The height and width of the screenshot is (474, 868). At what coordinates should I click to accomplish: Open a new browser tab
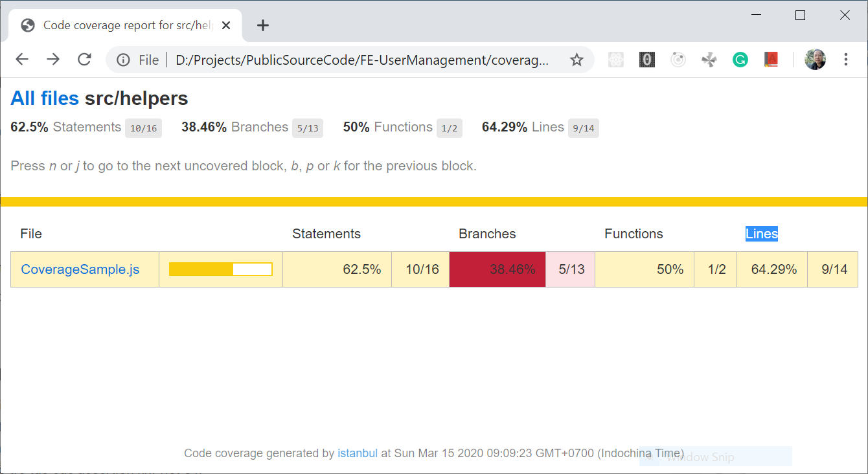[x=262, y=25]
